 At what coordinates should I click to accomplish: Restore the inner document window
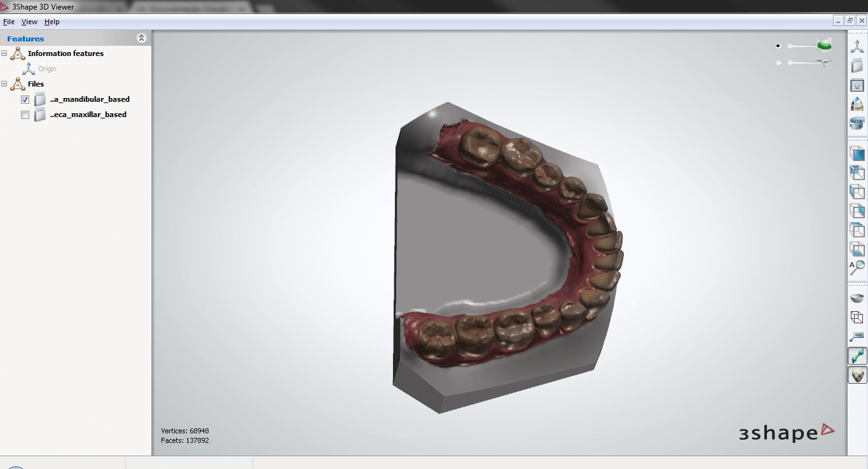pos(850,21)
